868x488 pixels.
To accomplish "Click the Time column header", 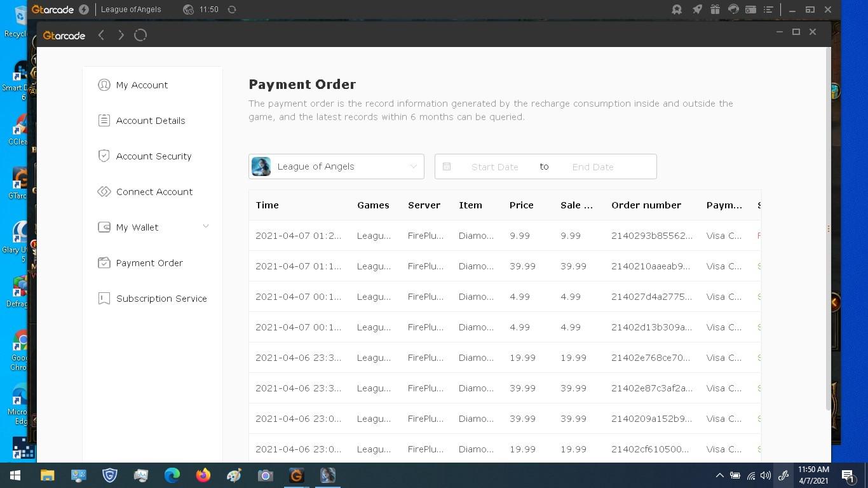I will click(267, 205).
